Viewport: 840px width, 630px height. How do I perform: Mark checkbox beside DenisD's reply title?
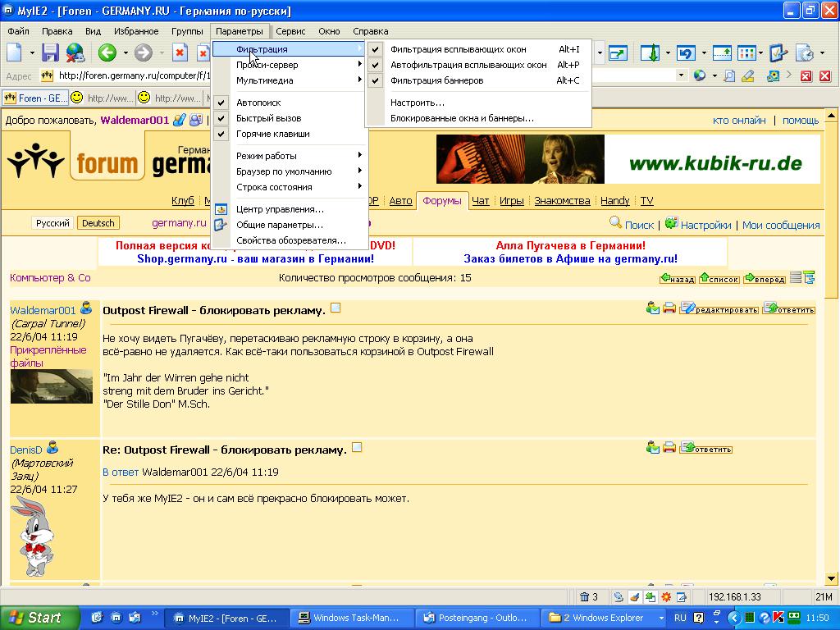click(357, 447)
